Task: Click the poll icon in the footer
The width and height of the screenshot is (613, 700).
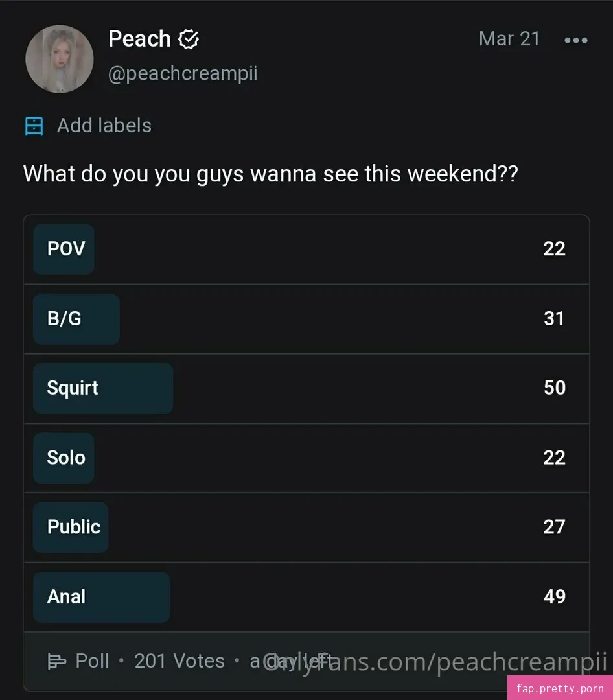Action: (57, 661)
